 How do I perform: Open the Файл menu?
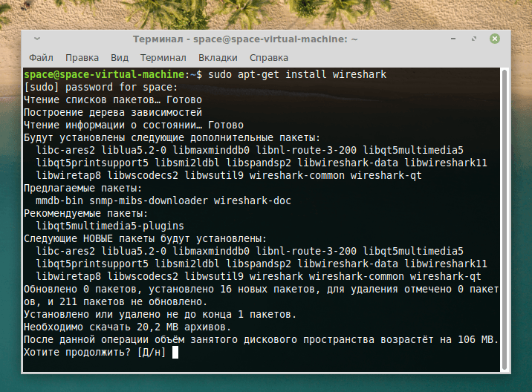41,58
